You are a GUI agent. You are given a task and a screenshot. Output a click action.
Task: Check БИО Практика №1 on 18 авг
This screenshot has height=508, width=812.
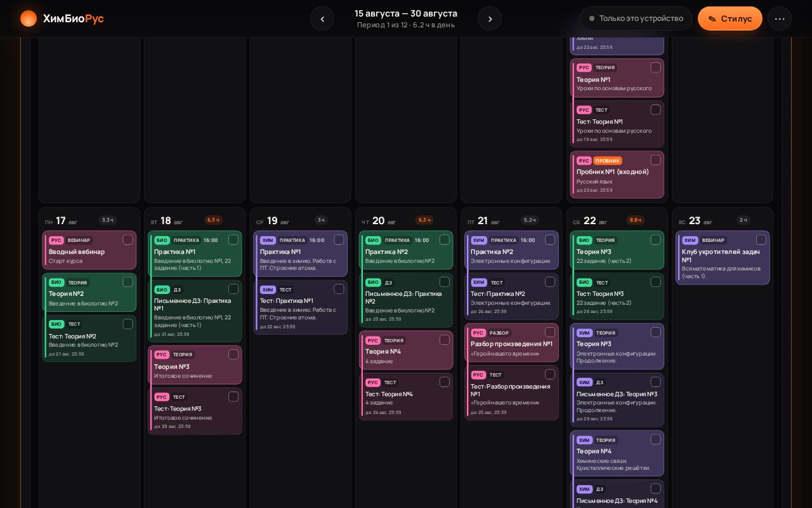[x=233, y=239]
